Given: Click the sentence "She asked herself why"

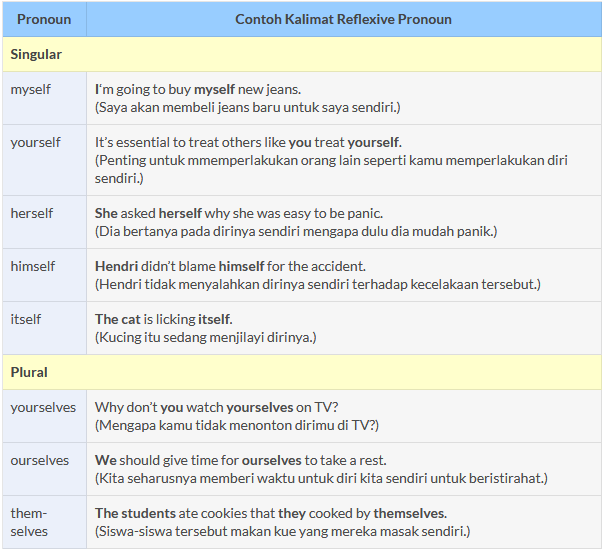Looking at the screenshot, I should pyautogui.click(x=239, y=213).
